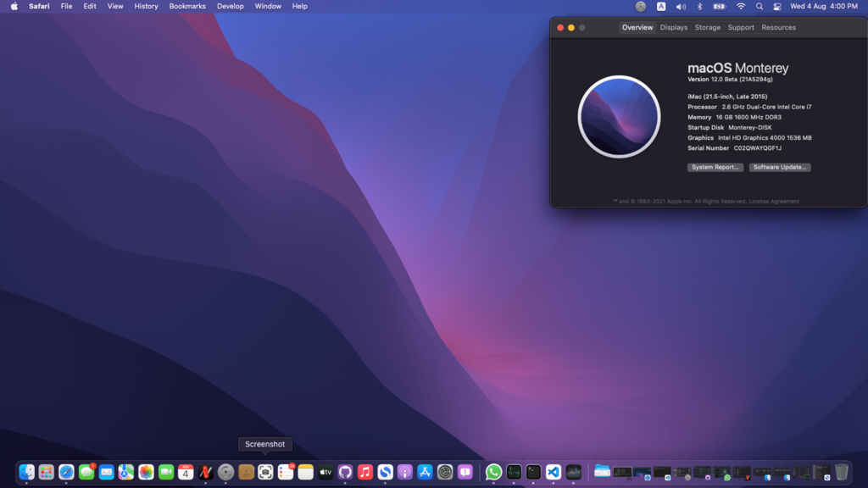
Task: Open the Edit menu
Action: (90, 6)
